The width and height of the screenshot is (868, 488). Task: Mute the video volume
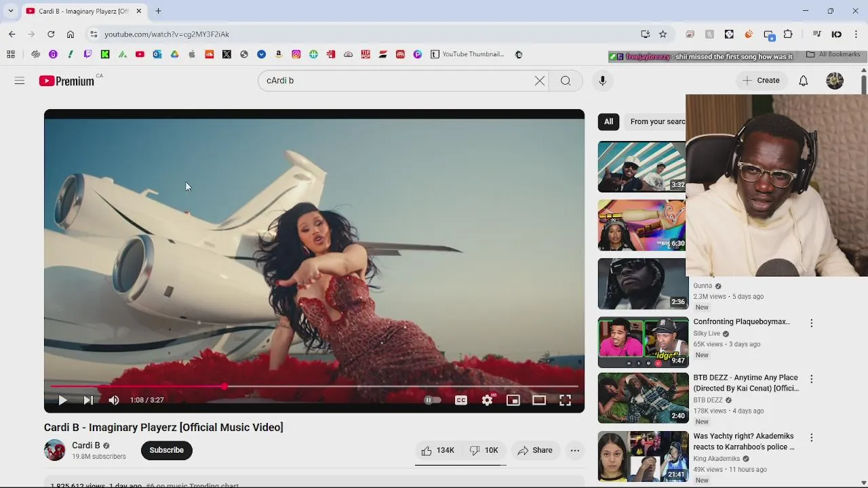pyautogui.click(x=114, y=401)
